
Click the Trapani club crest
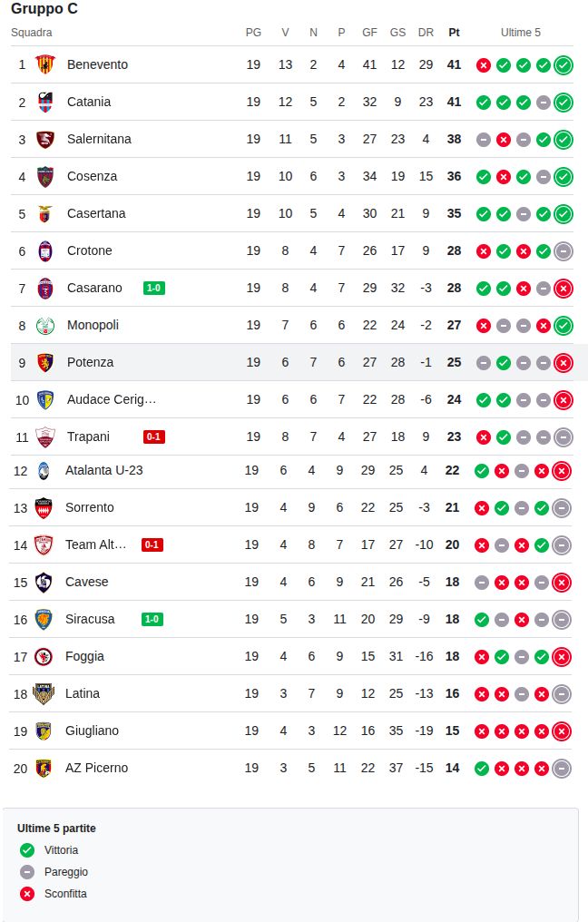click(44, 436)
